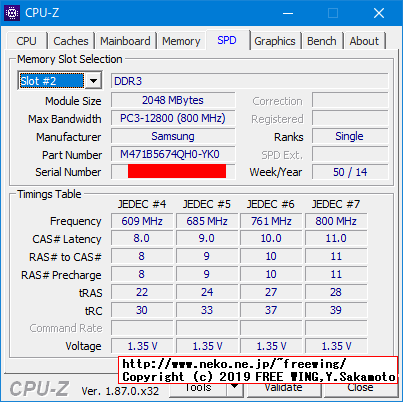Screen dimensions: 403x402
Task: Click the Validate button
Action: pos(283,387)
